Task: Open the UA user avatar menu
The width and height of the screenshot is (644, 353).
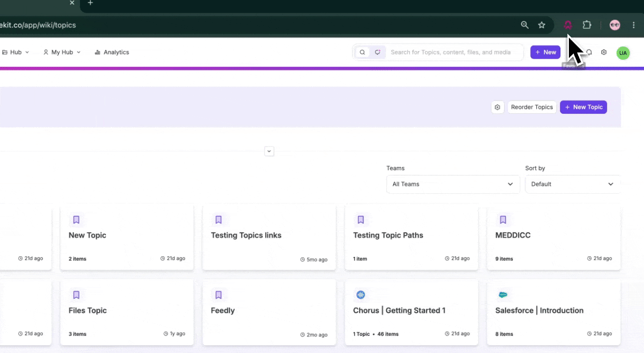Action: click(623, 53)
